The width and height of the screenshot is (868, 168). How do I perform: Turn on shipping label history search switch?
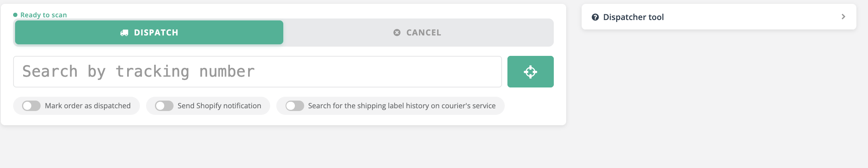pyautogui.click(x=295, y=106)
